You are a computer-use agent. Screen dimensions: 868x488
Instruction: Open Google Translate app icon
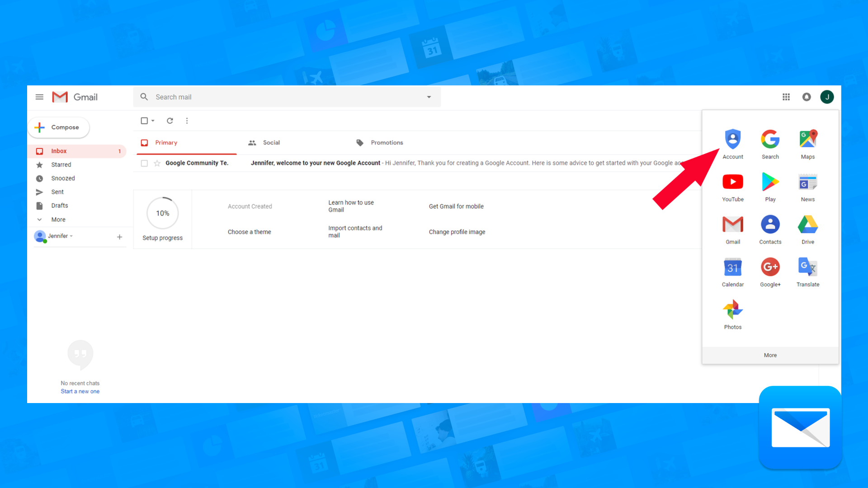click(x=807, y=267)
